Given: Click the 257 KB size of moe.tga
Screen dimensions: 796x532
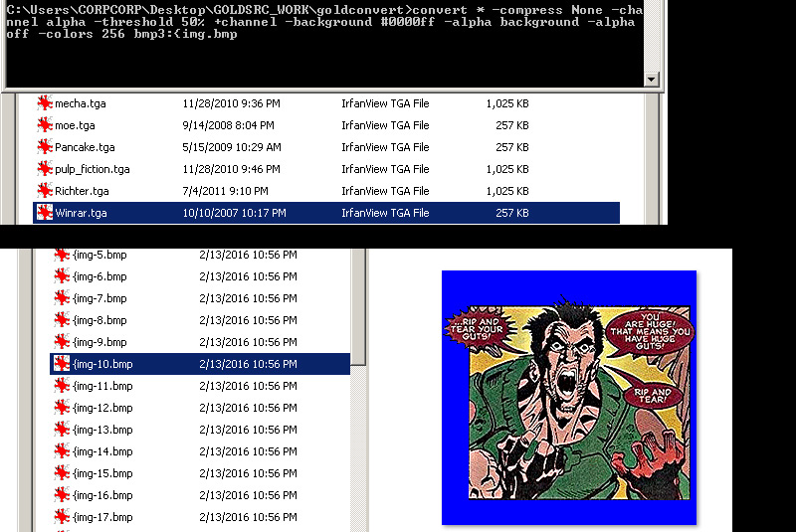Looking at the screenshot, I should click(512, 125).
